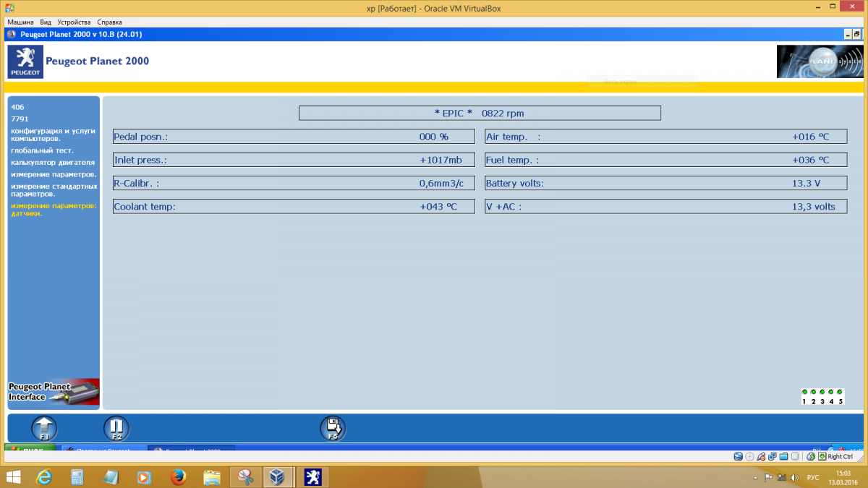Click the green indicator light numbered 1

click(x=805, y=393)
